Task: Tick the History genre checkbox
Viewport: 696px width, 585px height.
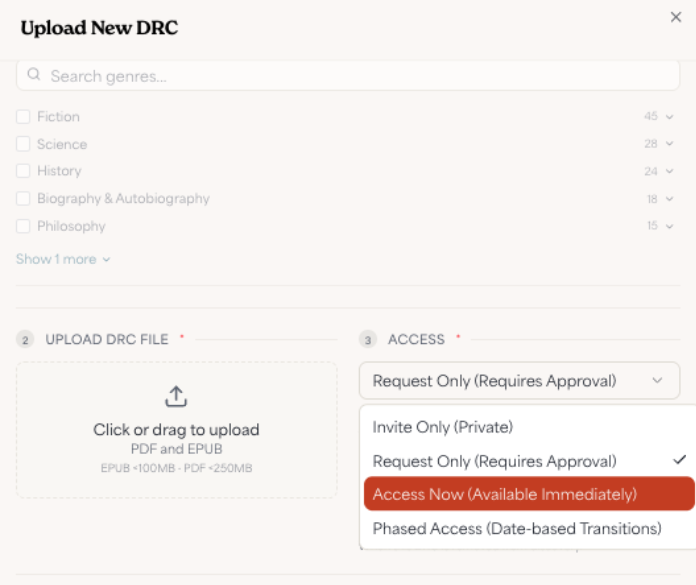Action: tap(23, 171)
